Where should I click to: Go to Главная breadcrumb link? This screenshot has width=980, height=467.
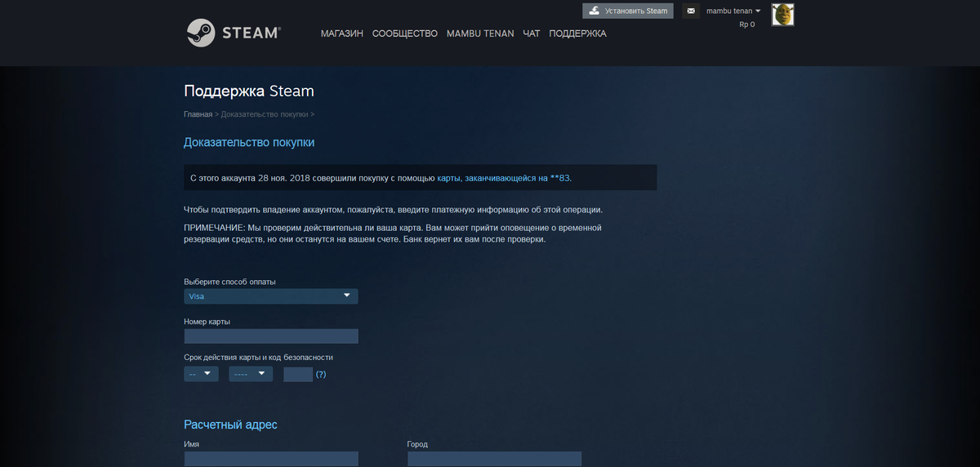[x=198, y=114]
